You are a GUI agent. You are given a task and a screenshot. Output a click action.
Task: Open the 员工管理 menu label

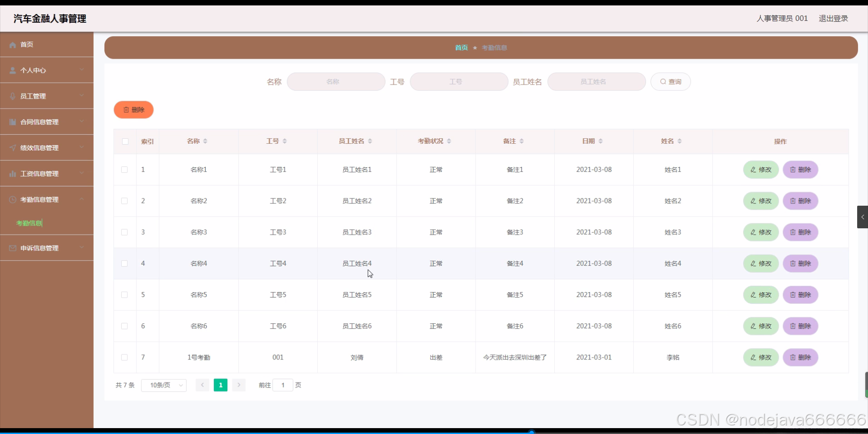click(x=33, y=96)
